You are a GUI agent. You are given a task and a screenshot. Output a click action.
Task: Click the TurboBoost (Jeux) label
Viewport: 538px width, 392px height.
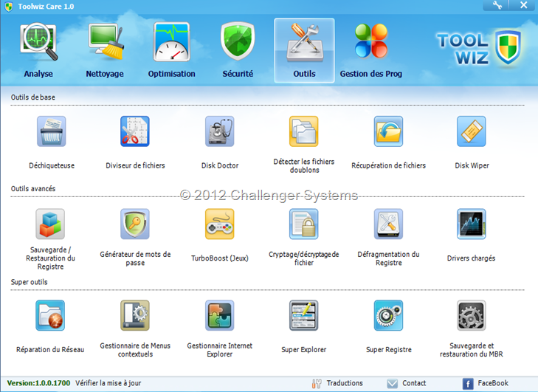coord(220,258)
